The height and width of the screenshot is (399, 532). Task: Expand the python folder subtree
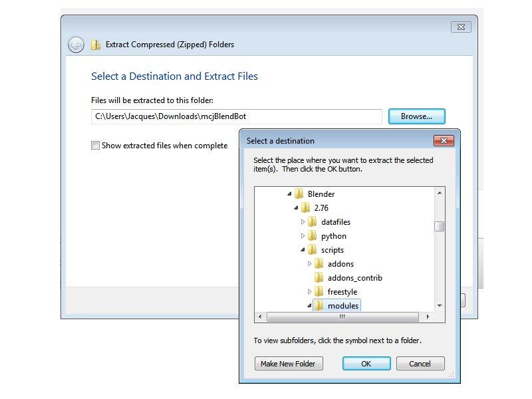[x=303, y=236]
